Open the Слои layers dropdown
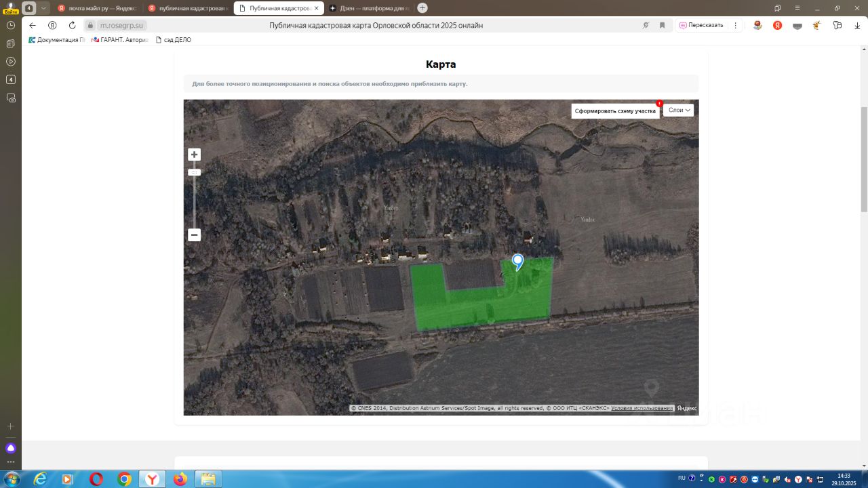868x488 pixels. [x=678, y=110]
